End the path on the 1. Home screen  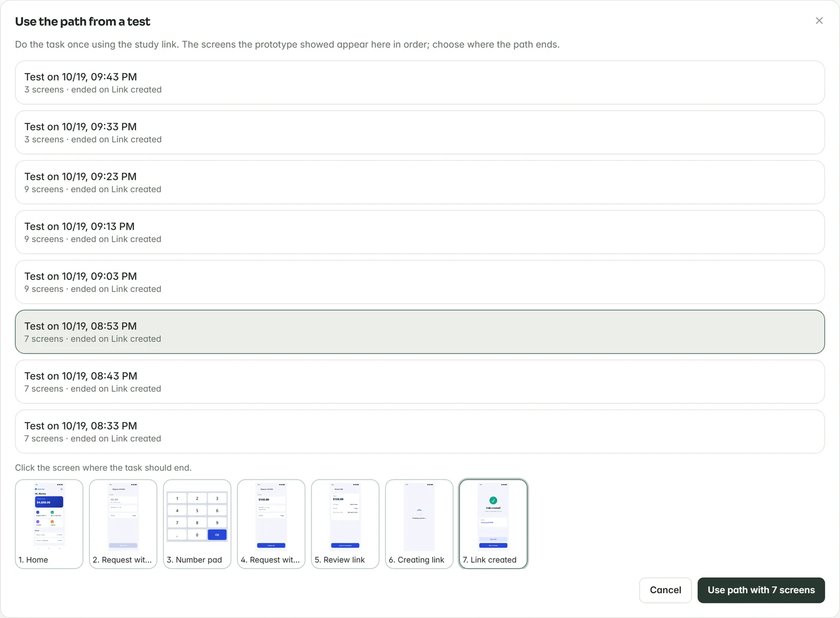(x=49, y=524)
